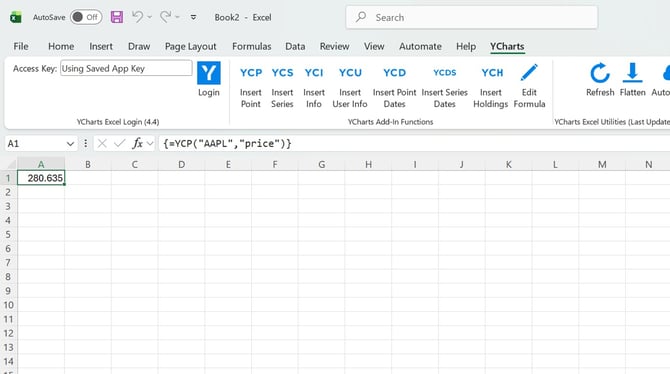Click the Search box in the title bar
The image size is (670, 374).
(472, 17)
